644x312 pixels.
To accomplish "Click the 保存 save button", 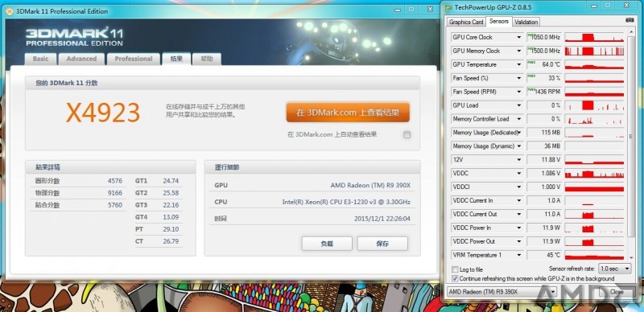I will [x=382, y=244].
